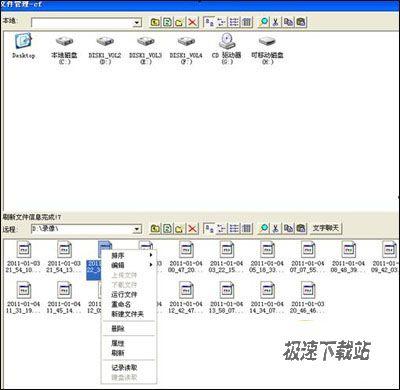Click refresh icon in remote toolbar
Image resolution: width=400 pixels, height=390 pixels.
click(167, 229)
